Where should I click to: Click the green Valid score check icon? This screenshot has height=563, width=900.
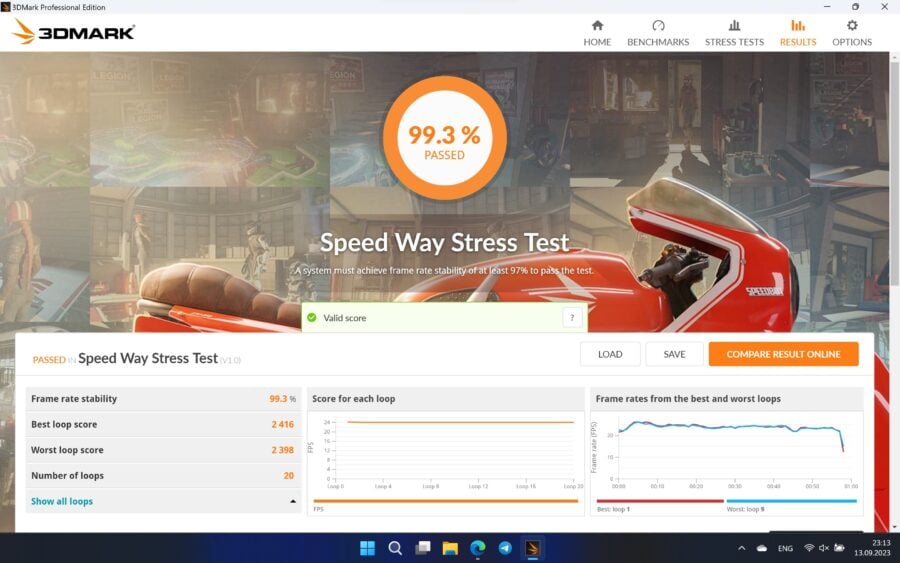pyautogui.click(x=312, y=317)
